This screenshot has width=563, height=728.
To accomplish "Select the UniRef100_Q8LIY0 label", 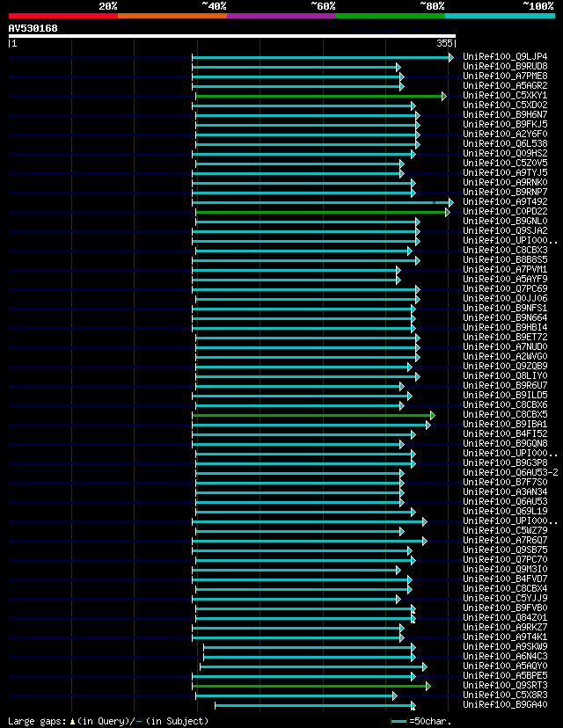I will (x=505, y=376).
